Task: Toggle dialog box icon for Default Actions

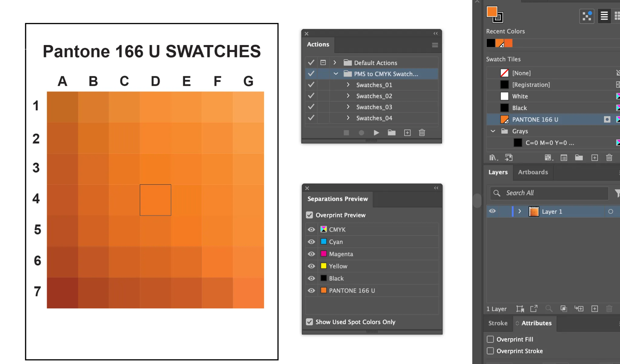Action: coord(323,63)
